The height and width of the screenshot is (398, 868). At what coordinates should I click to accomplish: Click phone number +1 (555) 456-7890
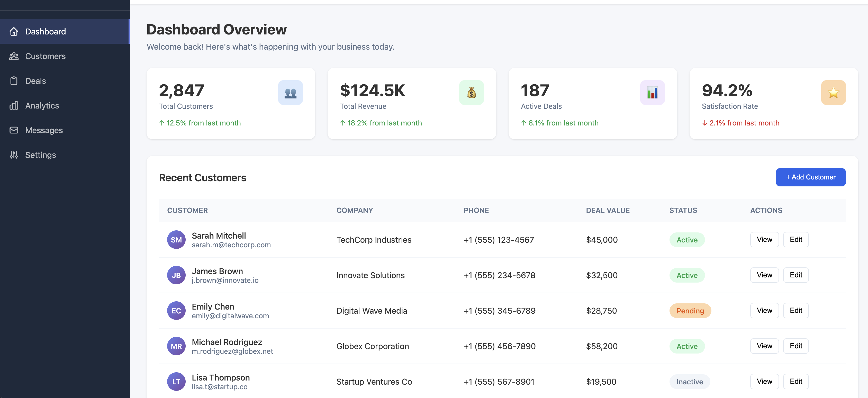499,346
